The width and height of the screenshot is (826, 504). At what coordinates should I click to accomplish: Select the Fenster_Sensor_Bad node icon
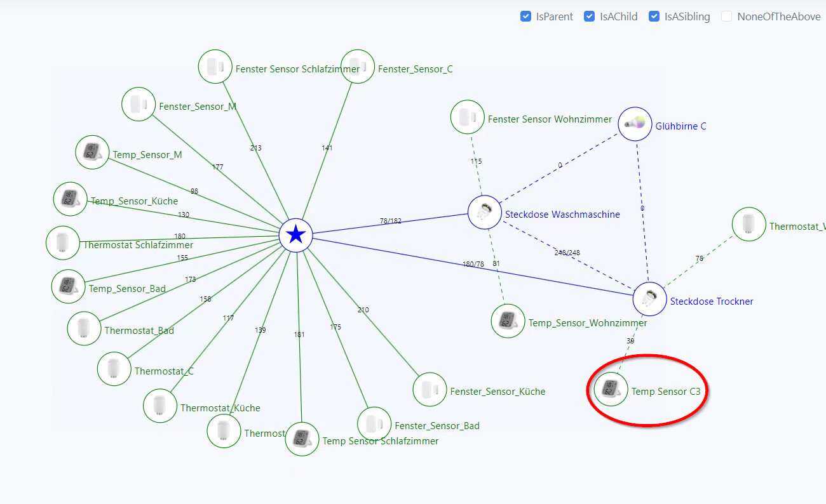click(x=374, y=423)
